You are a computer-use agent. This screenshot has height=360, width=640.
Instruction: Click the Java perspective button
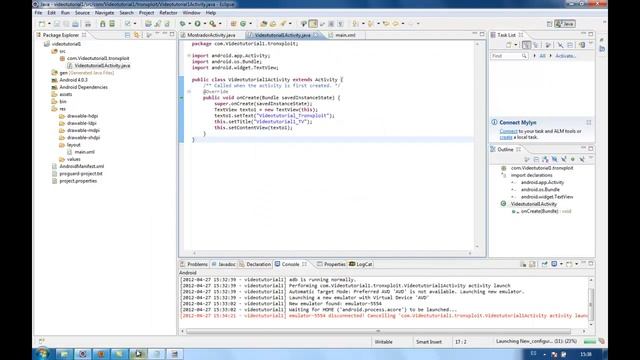click(565, 24)
